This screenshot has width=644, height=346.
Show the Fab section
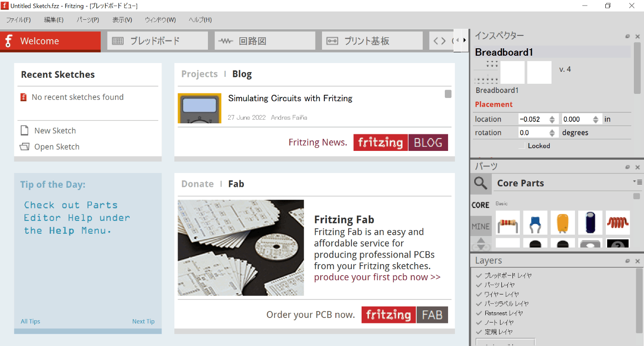tap(236, 184)
